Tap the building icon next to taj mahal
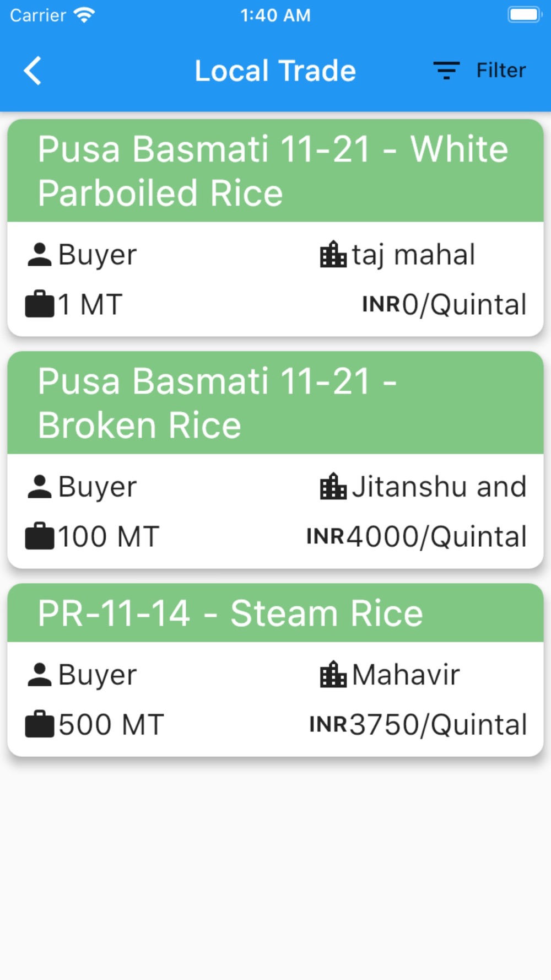Screen dimensions: 551x980 click(x=333, y=255)
